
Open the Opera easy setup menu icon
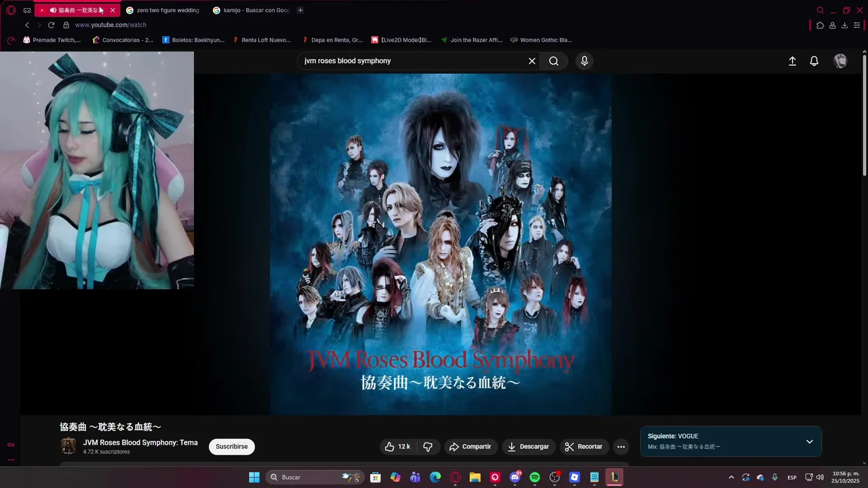point(856,25)
